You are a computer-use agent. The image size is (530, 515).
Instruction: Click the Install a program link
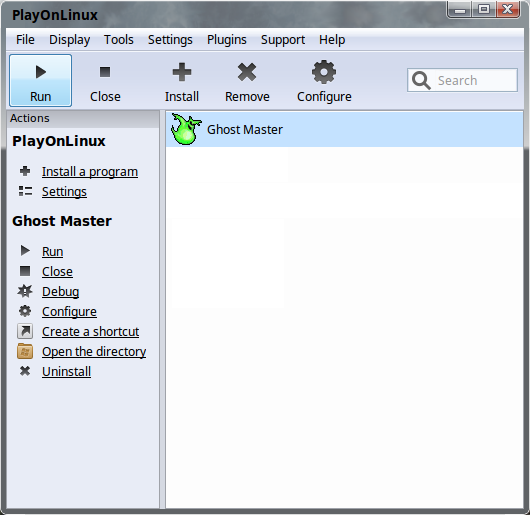point(90,172)
